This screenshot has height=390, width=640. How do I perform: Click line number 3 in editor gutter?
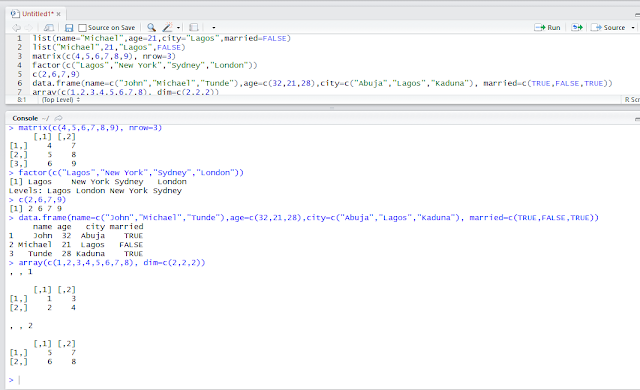(19, 56)
